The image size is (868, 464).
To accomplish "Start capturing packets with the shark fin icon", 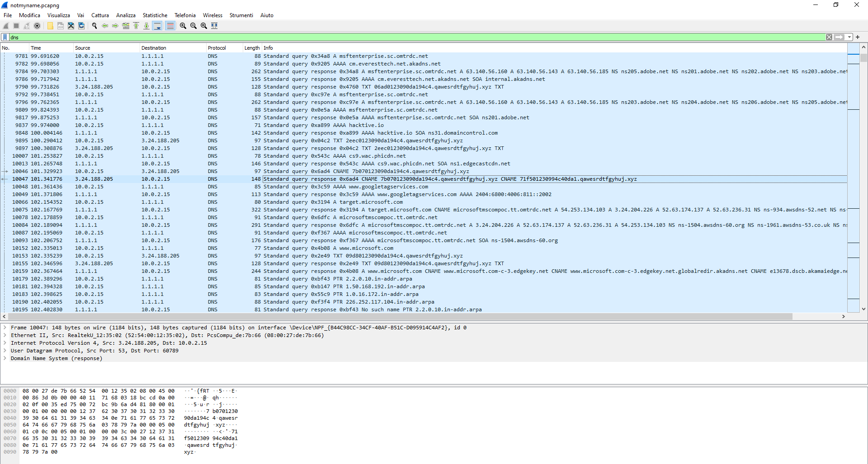I will pyautogui.click(x=6, y=26).
